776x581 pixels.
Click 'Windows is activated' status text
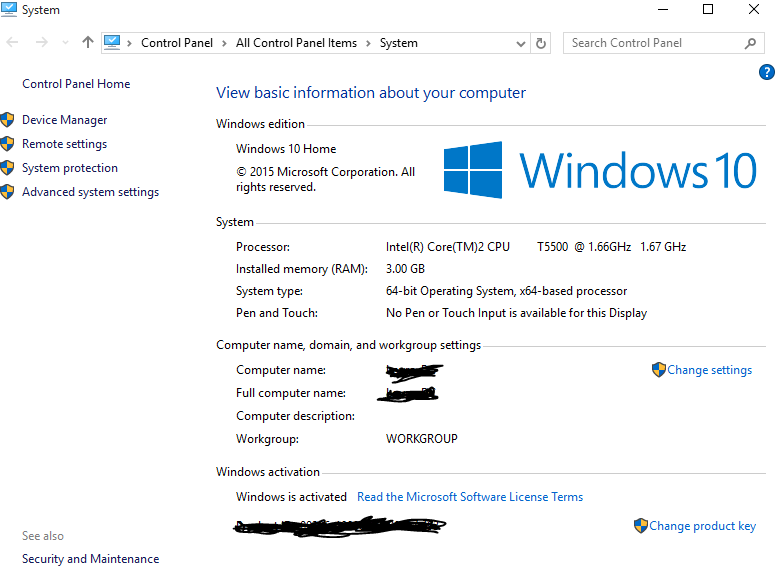pyautogui.click(x=291, y=496)
